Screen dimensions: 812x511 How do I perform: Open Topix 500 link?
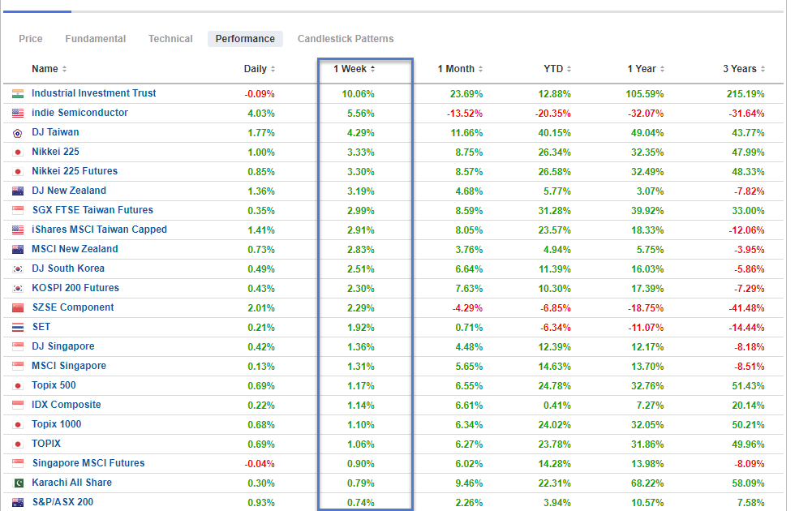pos(54,385)
